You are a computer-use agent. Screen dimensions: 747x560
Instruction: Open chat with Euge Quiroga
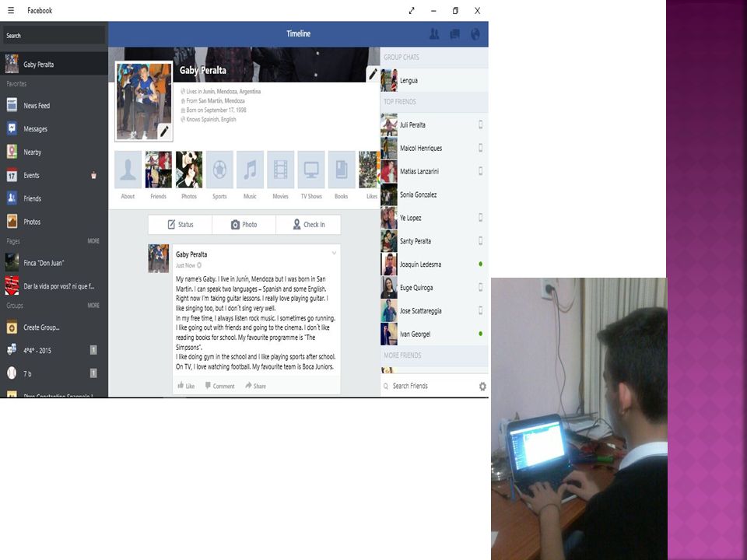(434, 288)
